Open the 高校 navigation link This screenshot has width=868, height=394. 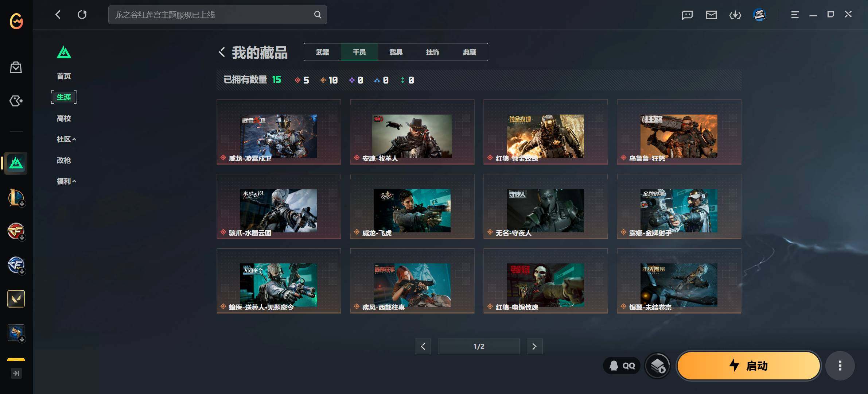pos(64,119)
